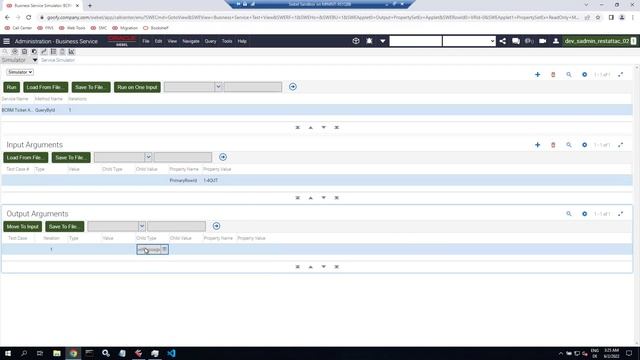The height and width of the screenshot is (360, 640).
Task: Open the File menu
Action: pyautogui.click(x=146, y=41)
